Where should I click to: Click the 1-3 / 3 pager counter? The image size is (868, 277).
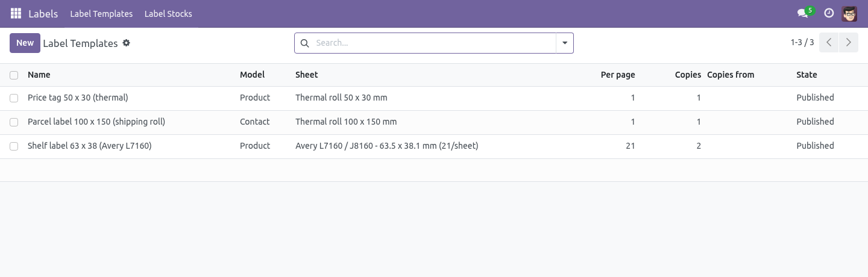(x=802, y=43)
